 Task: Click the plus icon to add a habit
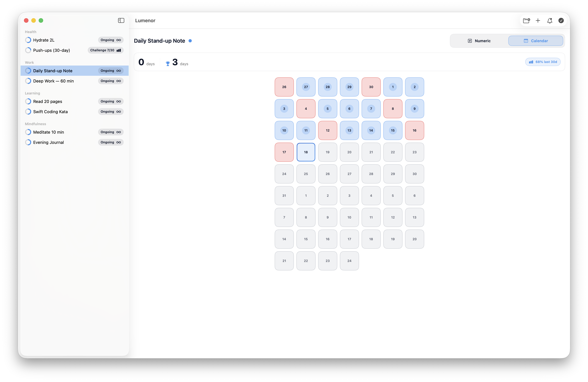[538, 20]
